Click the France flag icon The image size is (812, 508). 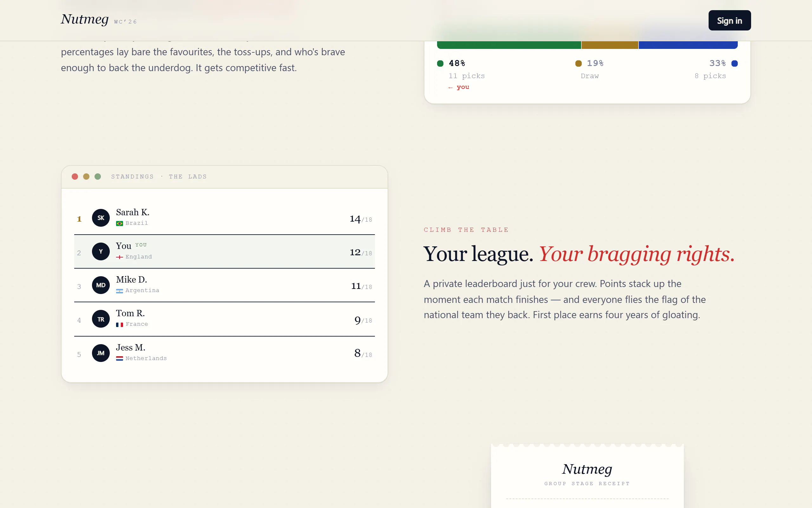[x=120, y=324]
